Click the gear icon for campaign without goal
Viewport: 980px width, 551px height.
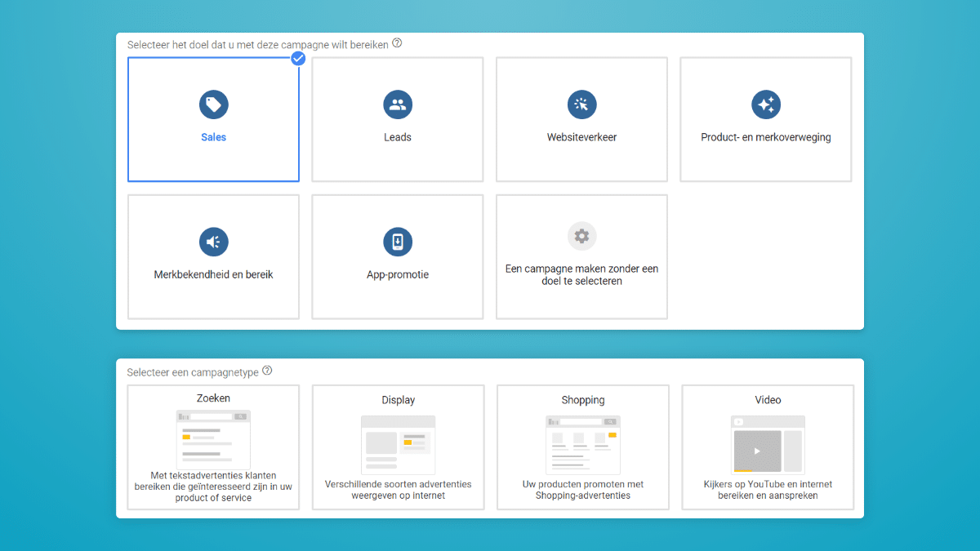point(581,236)
